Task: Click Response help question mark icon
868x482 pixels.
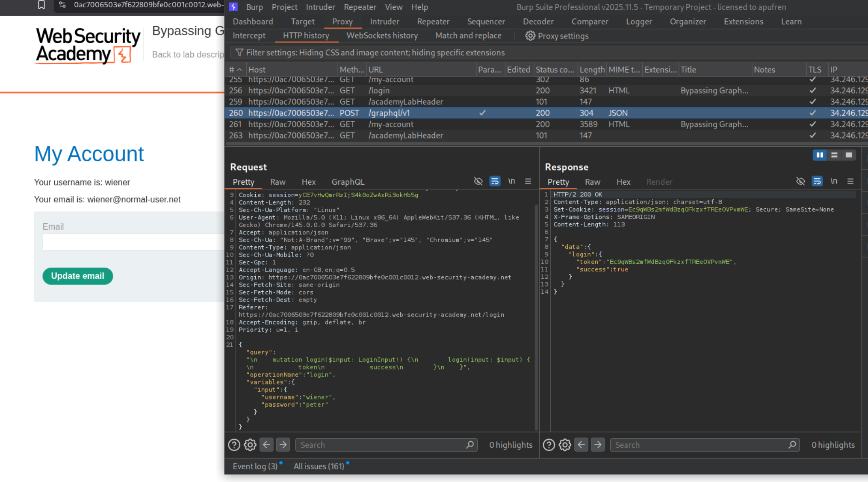Action: tap(549, 445)
